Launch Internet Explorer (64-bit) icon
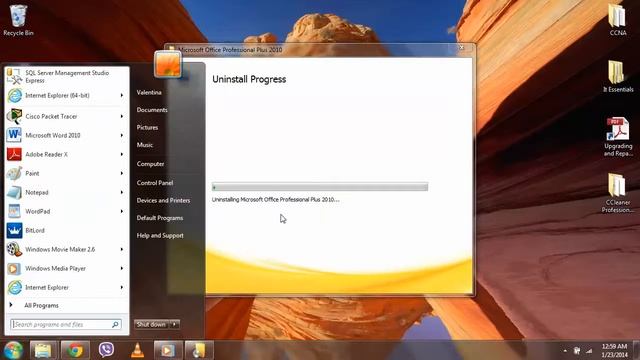 14,96
